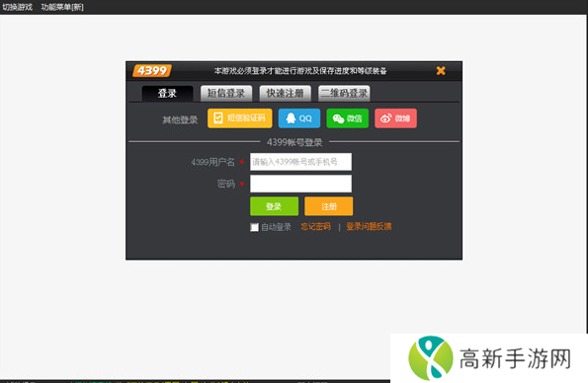Click the orange 注册 button
The height and width of the screenshot is (383, 588).
(x=328, y=206)
